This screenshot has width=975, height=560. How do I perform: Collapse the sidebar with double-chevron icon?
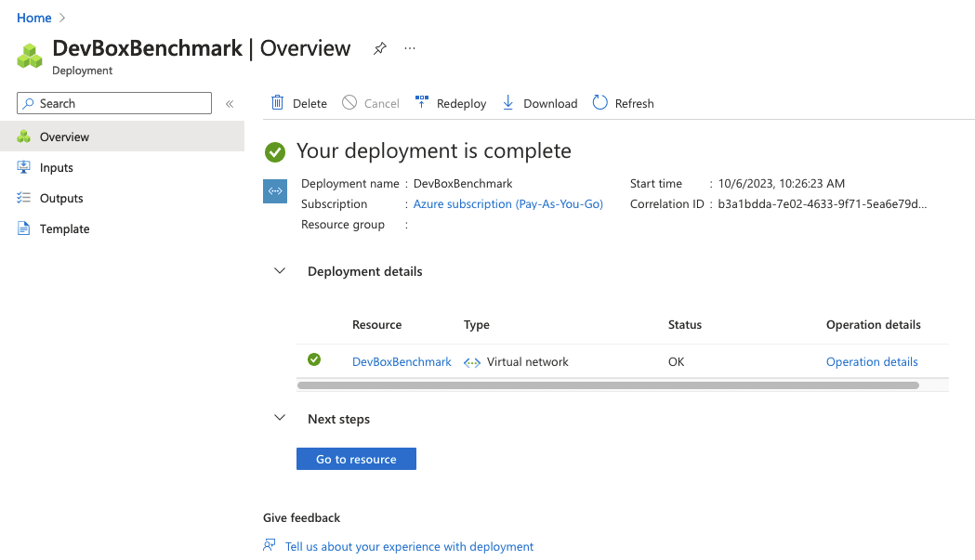point(230,104)
